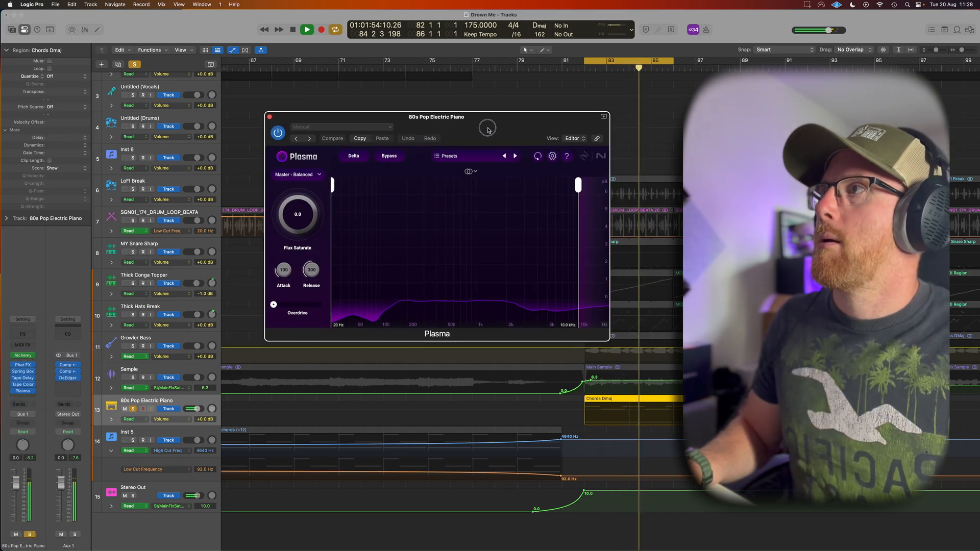Click the Add Track plus button
980x551 pixels.
coord(101,64)
